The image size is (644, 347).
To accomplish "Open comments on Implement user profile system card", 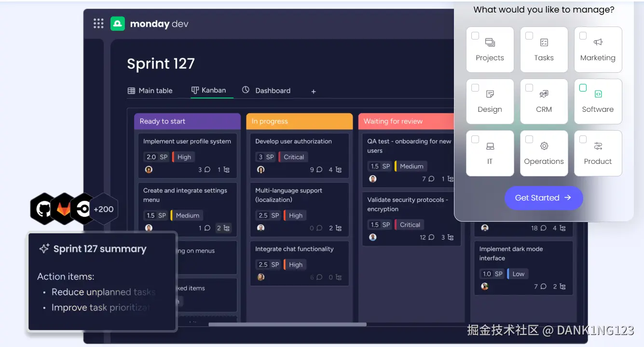I will tap(205, 170).
